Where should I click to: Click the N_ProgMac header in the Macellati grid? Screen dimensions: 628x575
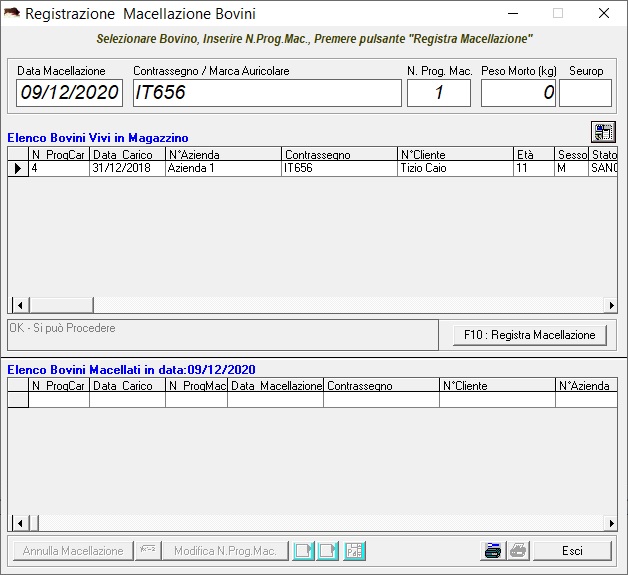tap(197, 386)
